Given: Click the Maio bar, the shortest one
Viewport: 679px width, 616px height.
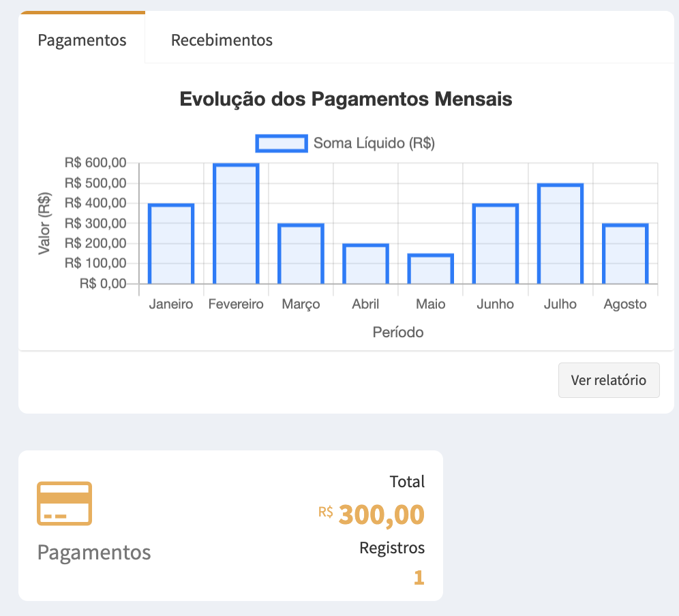Looking at the screenshot, I should coord(430,269).
